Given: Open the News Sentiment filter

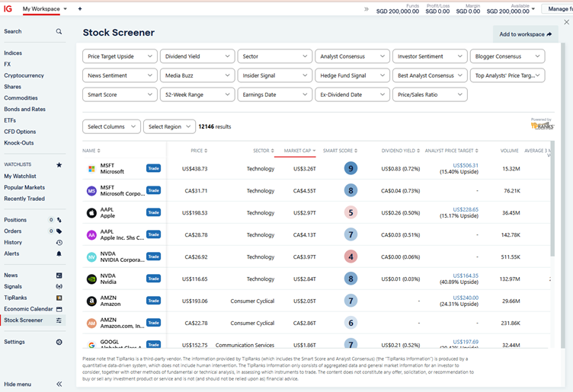Looking at the screenshot, I should coord(120,75).
